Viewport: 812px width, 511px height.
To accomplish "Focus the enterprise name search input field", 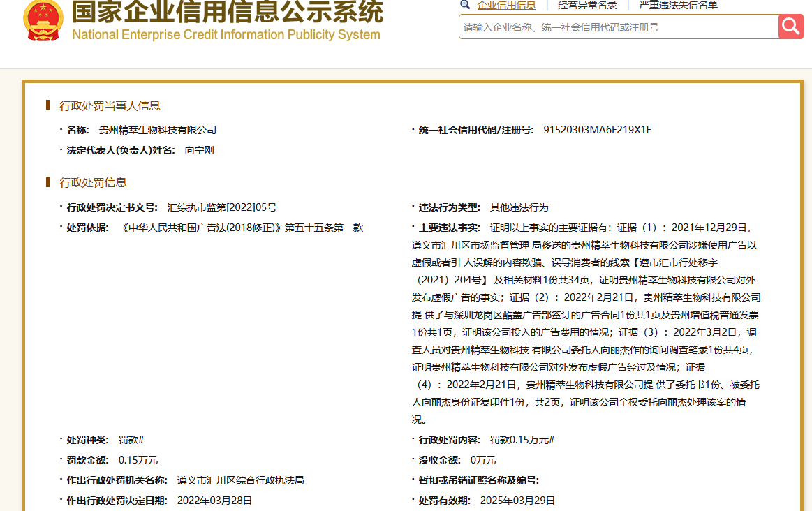I will [x=619, y=27].
